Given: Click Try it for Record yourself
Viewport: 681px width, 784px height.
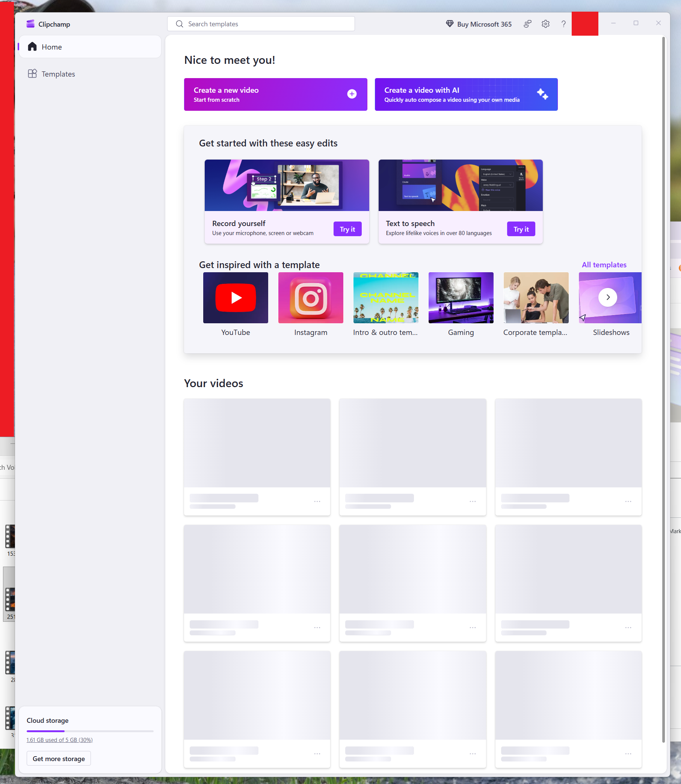Looking at the screenshot, I should (347, 229).
